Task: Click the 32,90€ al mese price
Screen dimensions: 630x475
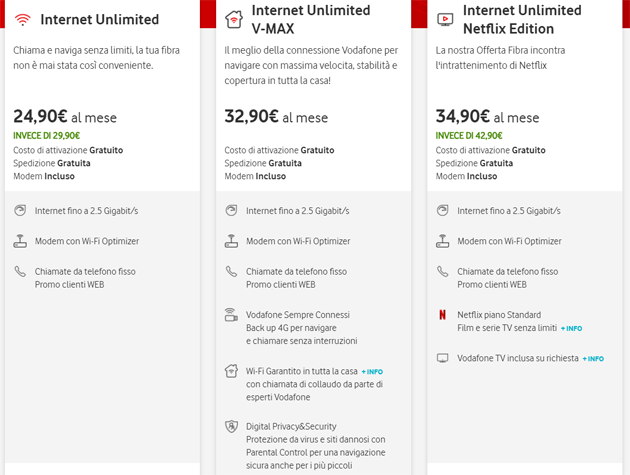Action: coord(276,117)
